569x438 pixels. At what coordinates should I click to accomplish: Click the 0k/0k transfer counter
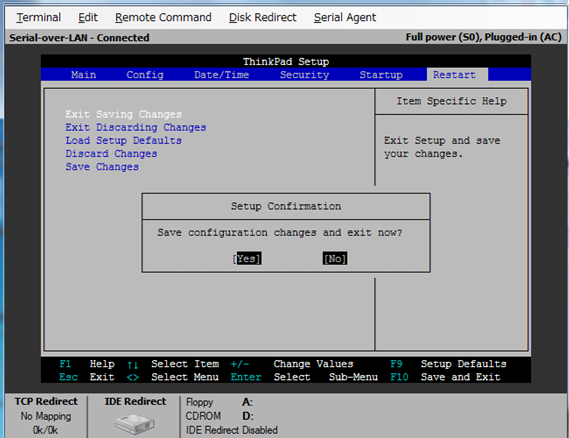click(x=45, y=430)
